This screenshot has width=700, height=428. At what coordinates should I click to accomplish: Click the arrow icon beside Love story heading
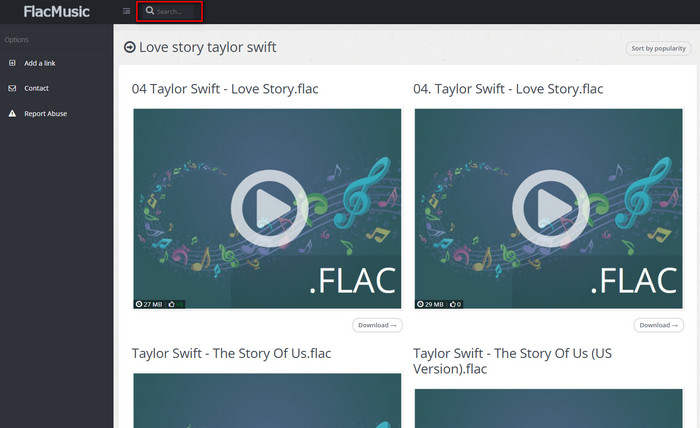129,47
